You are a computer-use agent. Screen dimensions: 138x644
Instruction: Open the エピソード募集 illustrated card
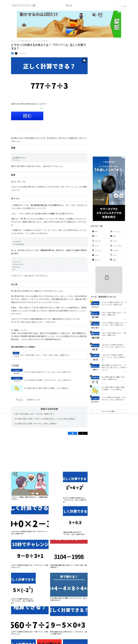click(30, 486)
